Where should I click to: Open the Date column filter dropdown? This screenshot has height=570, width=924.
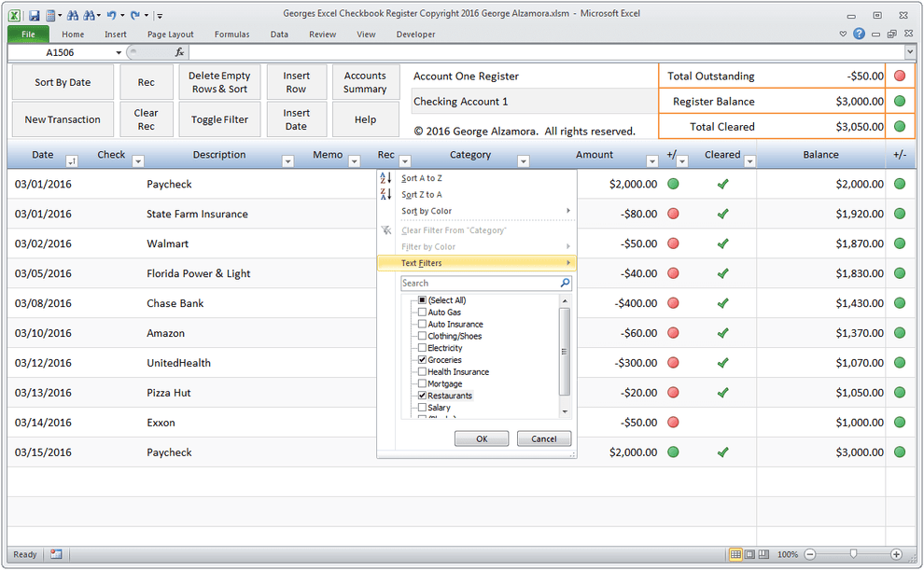click(x=72, y=160)
